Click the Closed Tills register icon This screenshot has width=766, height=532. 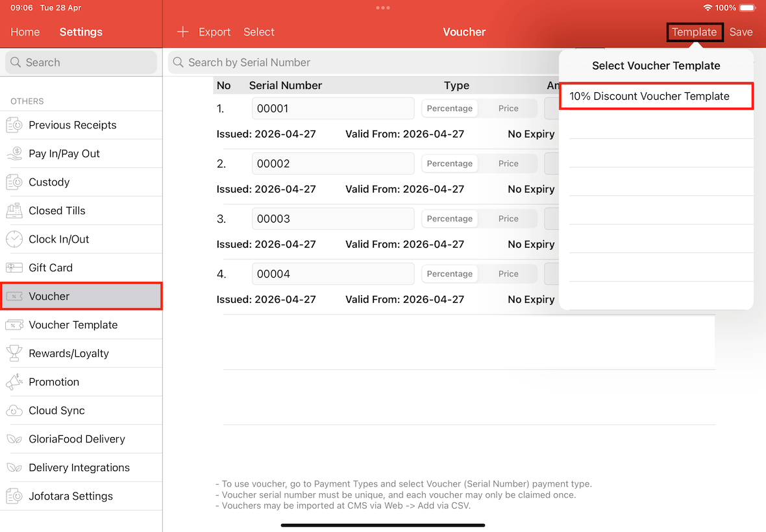click(14, 211)
